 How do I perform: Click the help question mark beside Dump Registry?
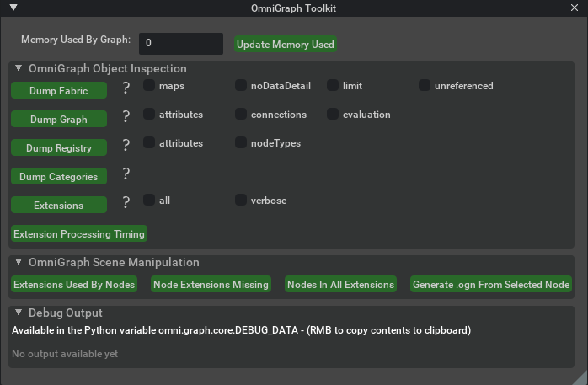(126, 145)
